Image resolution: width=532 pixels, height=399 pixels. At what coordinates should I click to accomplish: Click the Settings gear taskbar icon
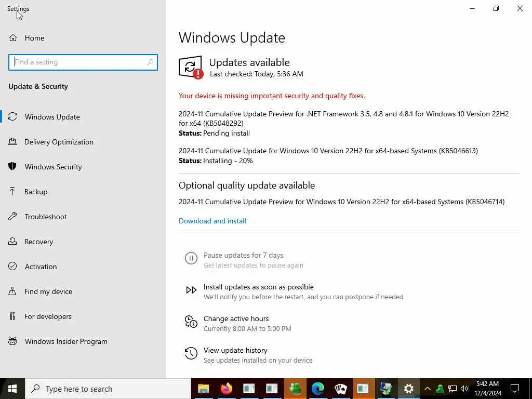point(409,389)
